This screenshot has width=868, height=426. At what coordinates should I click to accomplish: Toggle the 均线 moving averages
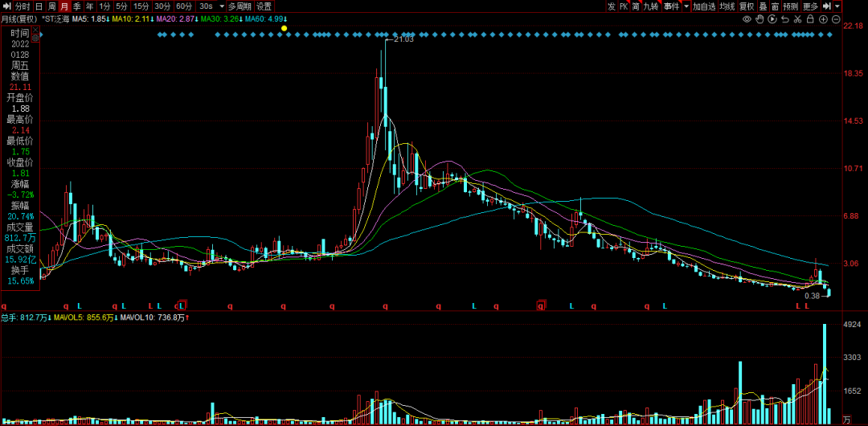(727, 6)
